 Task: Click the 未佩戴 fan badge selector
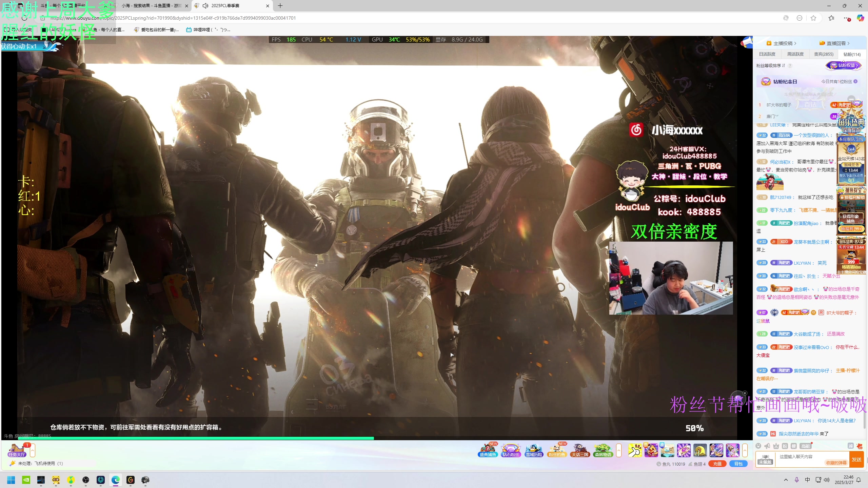tap(765, 460)
